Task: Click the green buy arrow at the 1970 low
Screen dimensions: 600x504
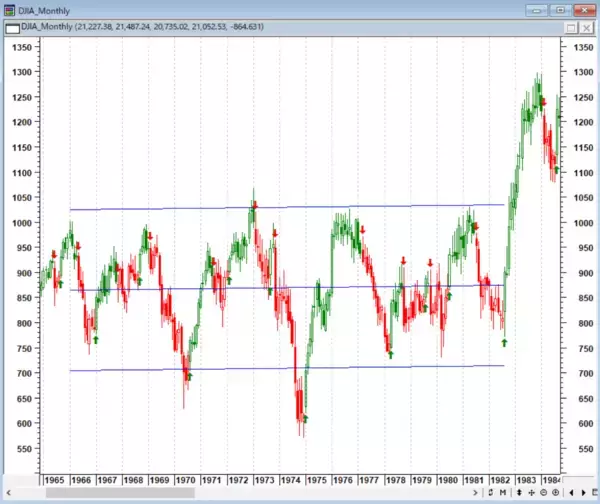Action: [x=189, y=376]
